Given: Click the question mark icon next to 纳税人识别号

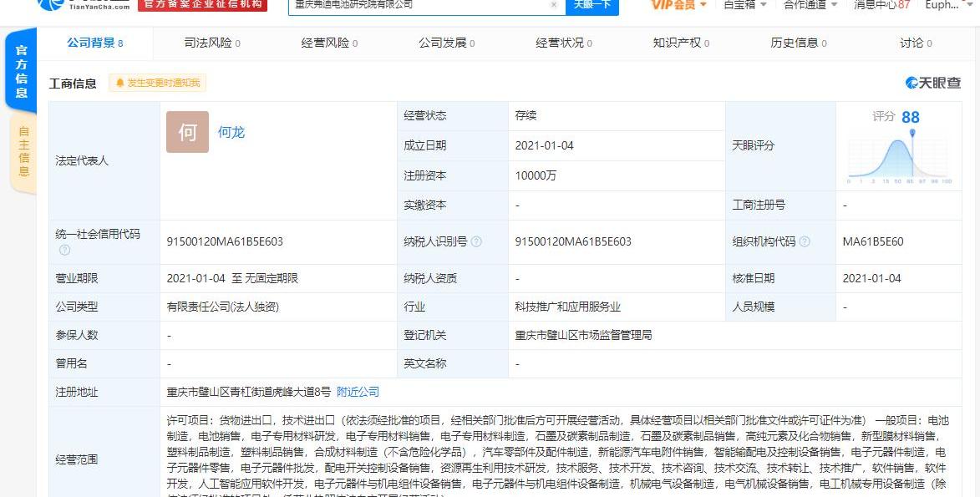Looking at the screenshot, I should [x=476, y=241].
